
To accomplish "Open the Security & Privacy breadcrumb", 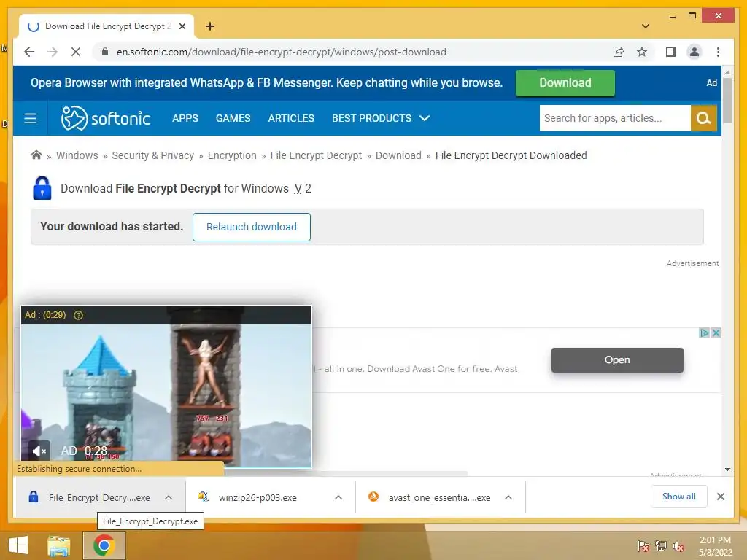I will point(152,155).
